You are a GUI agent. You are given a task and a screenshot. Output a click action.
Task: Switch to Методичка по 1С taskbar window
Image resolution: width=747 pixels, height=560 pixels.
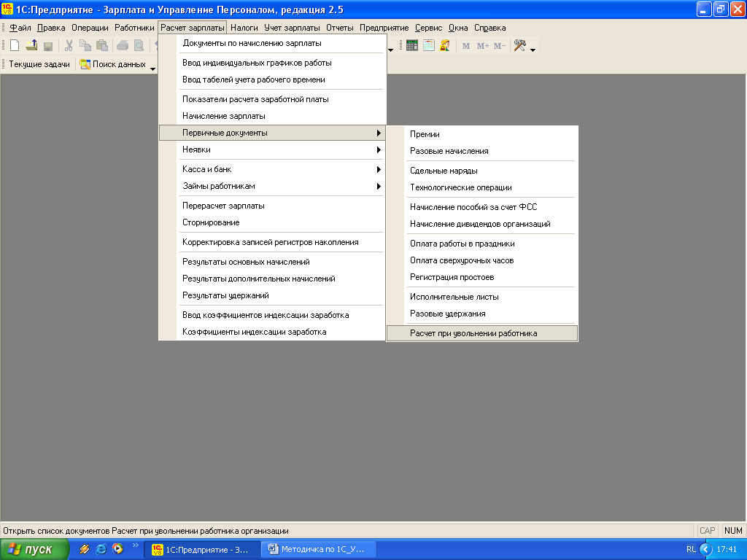[320, 550]
